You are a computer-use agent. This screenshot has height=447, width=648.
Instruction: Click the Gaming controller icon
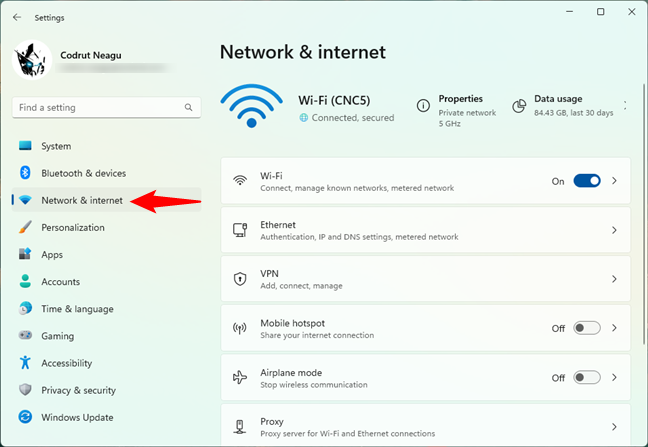(x=25, y=336)
